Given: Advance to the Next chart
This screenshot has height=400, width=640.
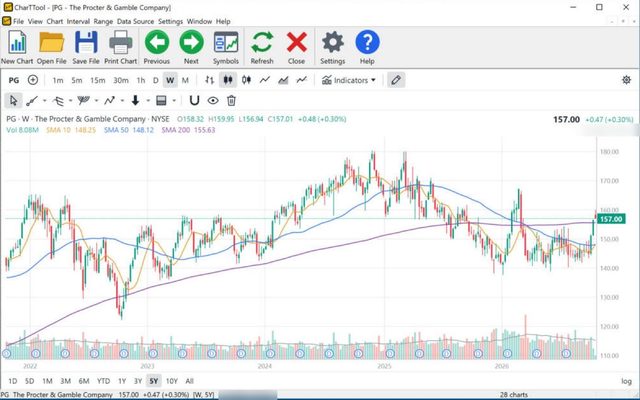Looking at the screenshot, I should point(191,47).
